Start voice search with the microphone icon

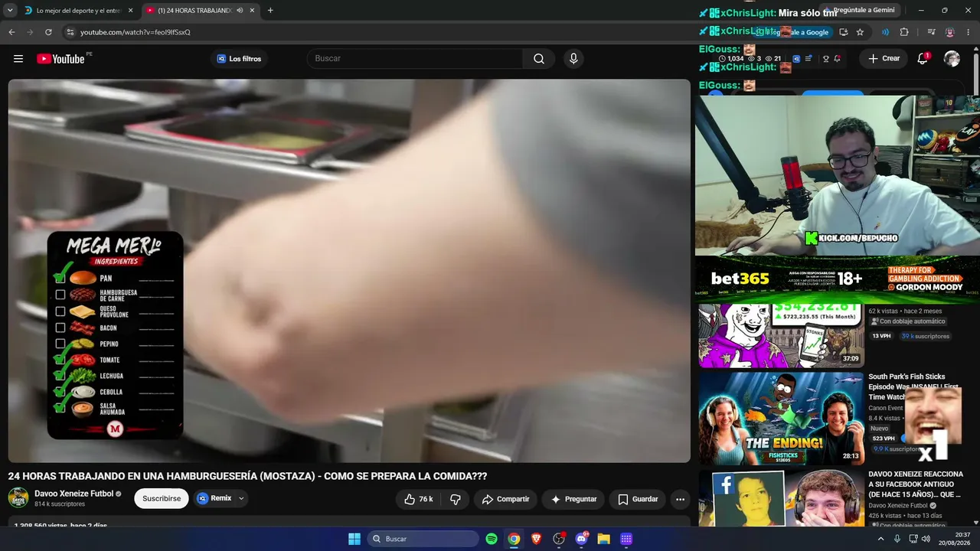[x=573, y=59]
